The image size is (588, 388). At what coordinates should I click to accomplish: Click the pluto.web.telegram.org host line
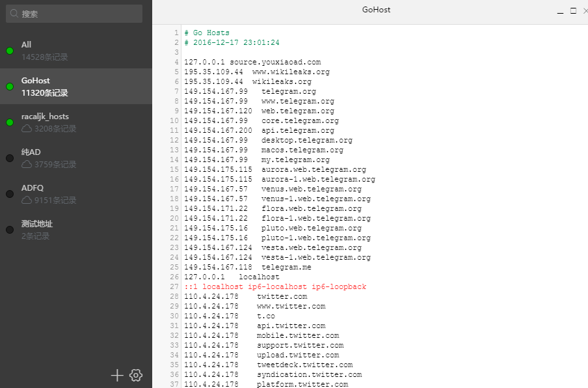click(x=273, y=228)
